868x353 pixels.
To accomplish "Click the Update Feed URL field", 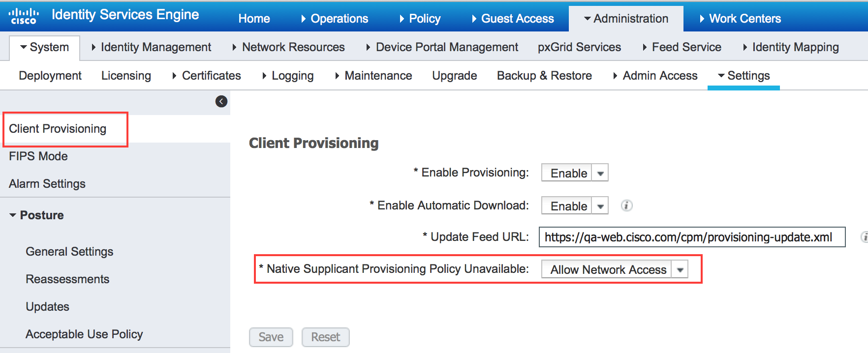I will click(x=692, y=237).
